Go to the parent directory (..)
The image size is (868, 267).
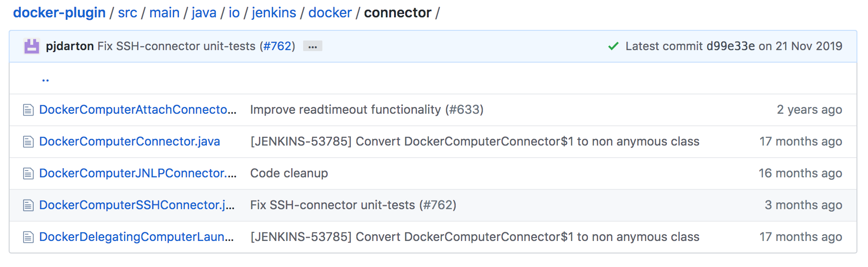45,79
